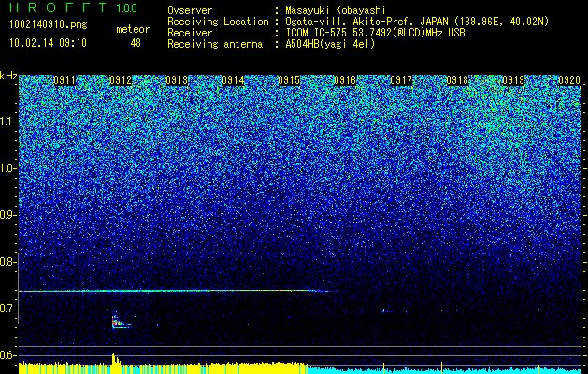This screenshot has width=588, height=374.
Task: Click the ICOM IC-575 receiver text
Action: tap(375, 33)
